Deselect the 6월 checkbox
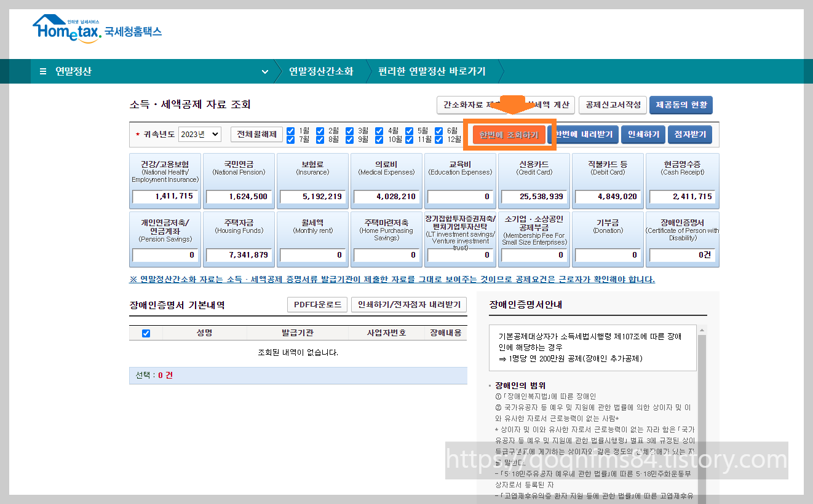This screenshot has width=813, height=504. (438, 131)
